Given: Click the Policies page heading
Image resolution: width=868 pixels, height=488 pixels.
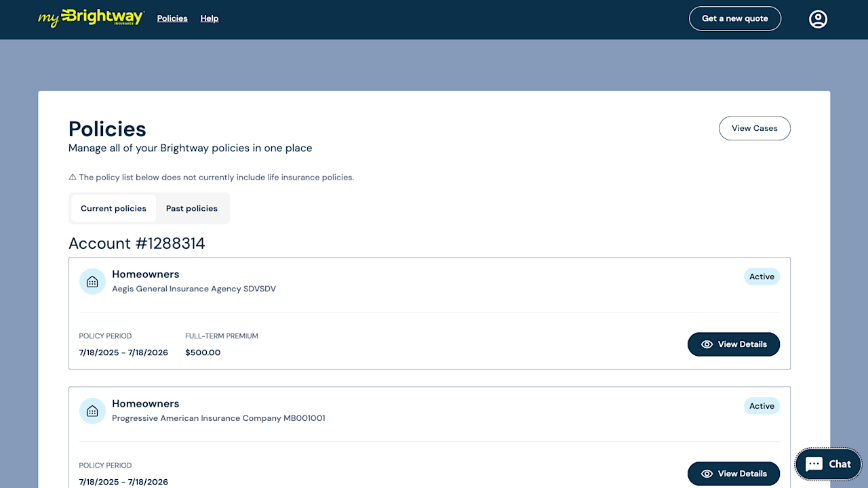Looking at the screenshot, I should point(107,129).
